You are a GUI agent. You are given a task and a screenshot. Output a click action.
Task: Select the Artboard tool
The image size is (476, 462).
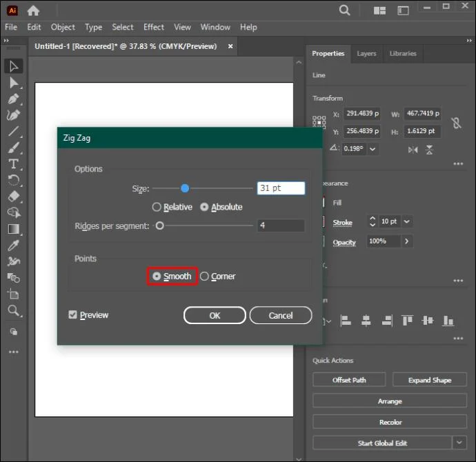[13, 294]
